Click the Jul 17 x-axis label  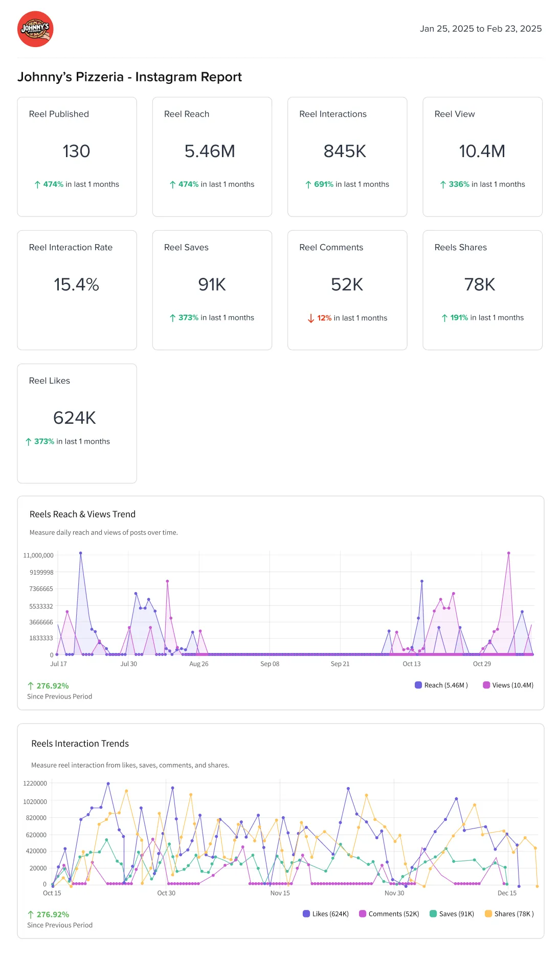click(x=58, y=664)
